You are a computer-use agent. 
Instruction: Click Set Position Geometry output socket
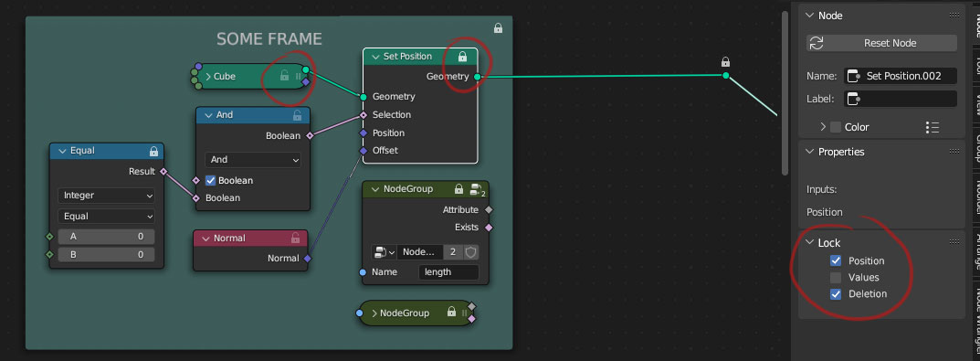pyautogui.click(x=478, y=77)
